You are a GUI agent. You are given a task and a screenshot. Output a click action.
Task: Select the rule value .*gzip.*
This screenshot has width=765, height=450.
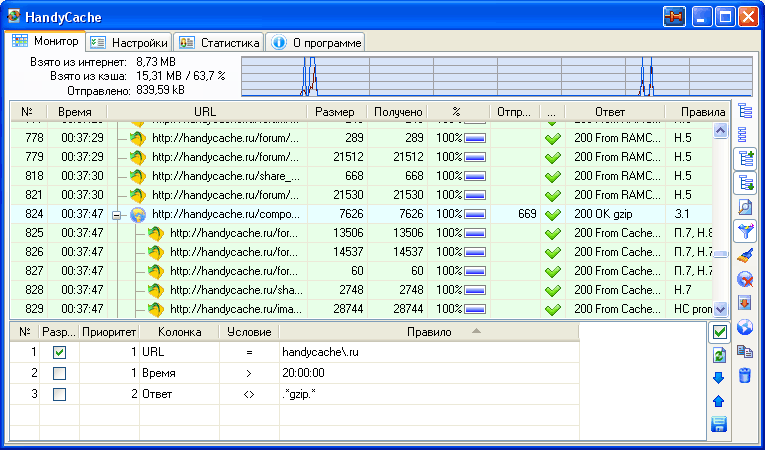point(299,394)
